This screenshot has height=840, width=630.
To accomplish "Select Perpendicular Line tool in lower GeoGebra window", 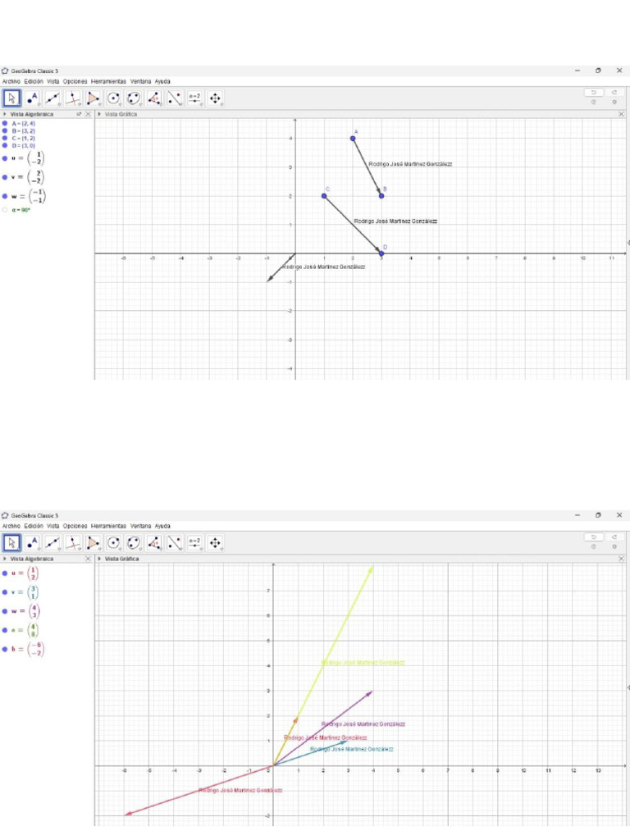I will pos(73,543).
